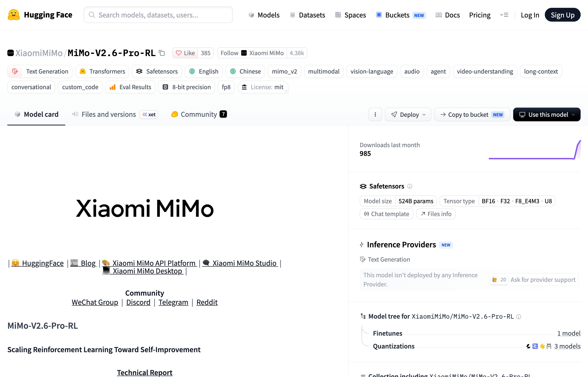Go to Spaces in the top navigation
Screen dimensions: 588x377
[x=351, y=15]
